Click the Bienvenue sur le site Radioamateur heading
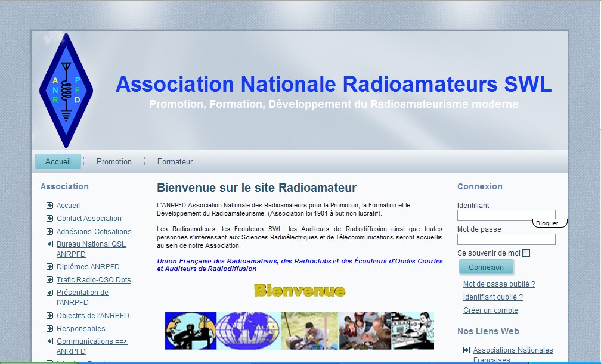Image resolution: width=601 pixels, height=364 pixels. [257, 188]
